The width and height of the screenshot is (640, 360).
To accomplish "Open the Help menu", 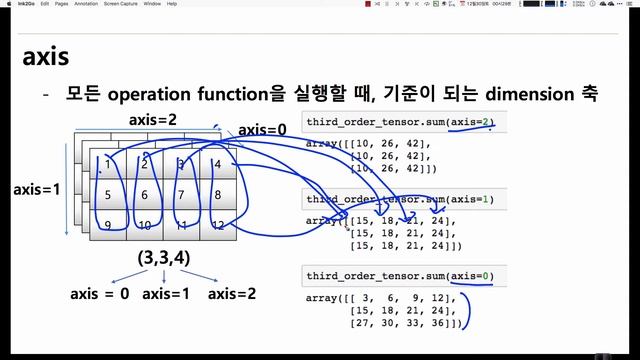I will click(x=172, y=4).
